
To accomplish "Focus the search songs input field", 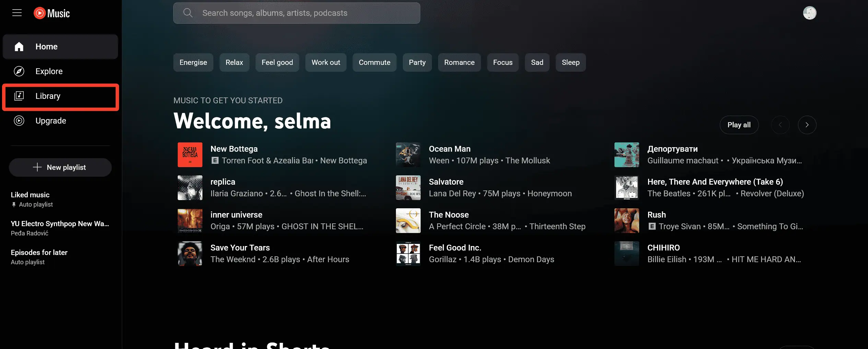I will (x=297, y=13).
